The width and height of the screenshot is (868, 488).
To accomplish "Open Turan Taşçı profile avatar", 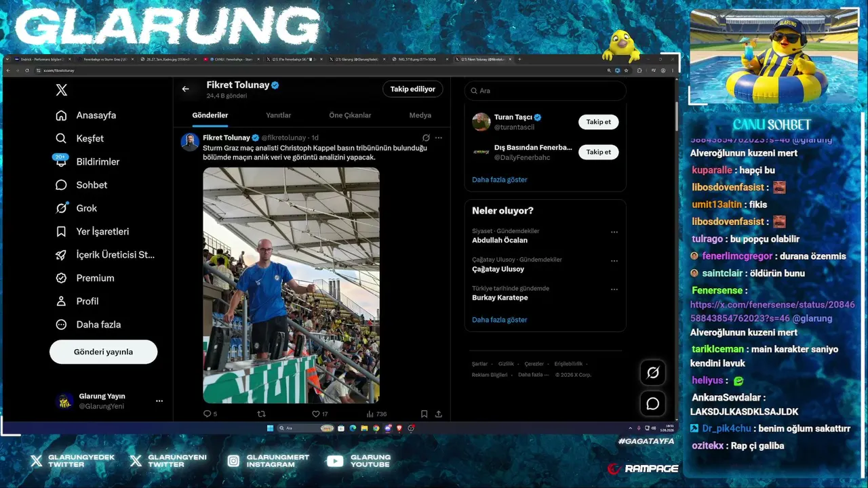I will (x=481, y=122).
